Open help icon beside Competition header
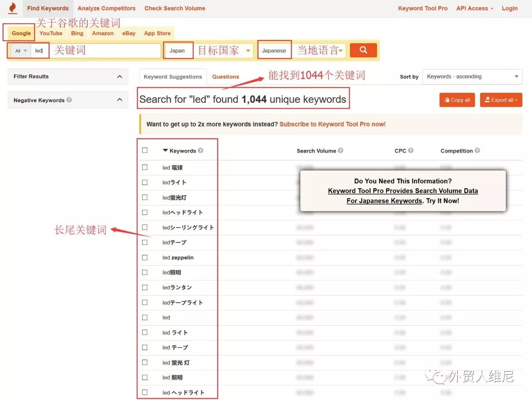Image resolution: width=532 pixels, height=400 pixels. [477, 151]
